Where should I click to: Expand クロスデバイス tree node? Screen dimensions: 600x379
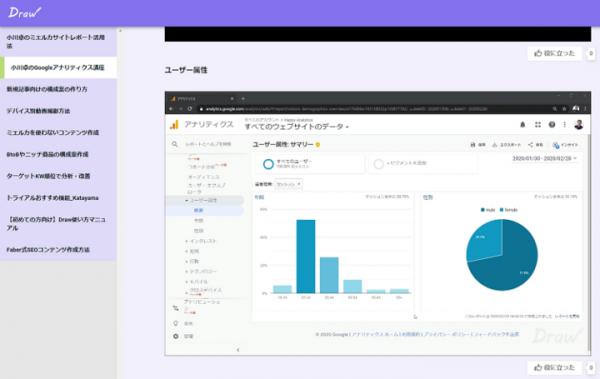187,293
